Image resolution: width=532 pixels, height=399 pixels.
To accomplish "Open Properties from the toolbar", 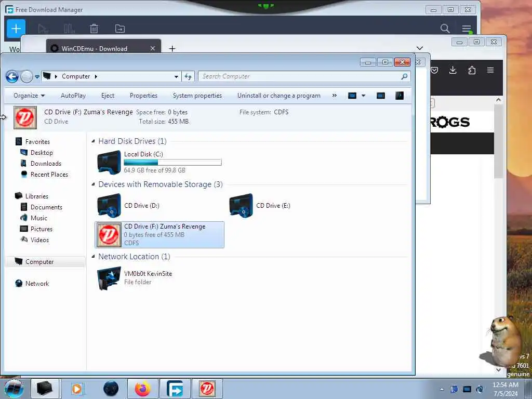I will pyautogui.click(x=143, y=96).
